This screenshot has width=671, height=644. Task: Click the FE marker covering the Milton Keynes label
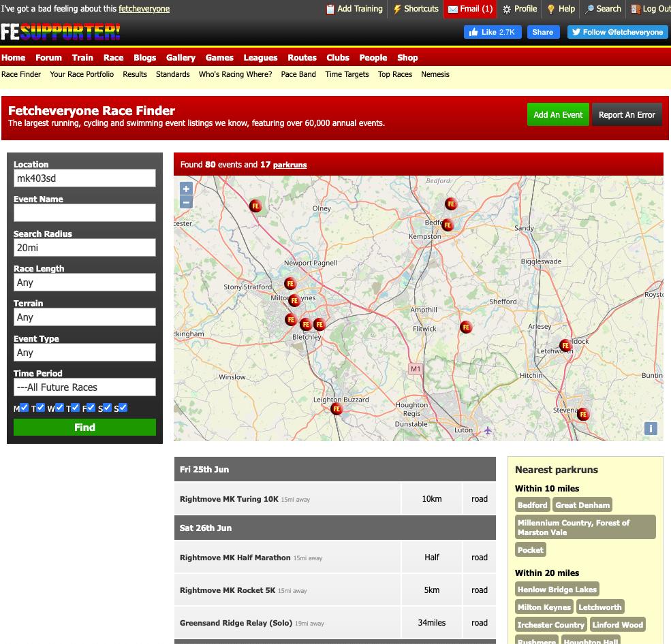pos(294,301)
